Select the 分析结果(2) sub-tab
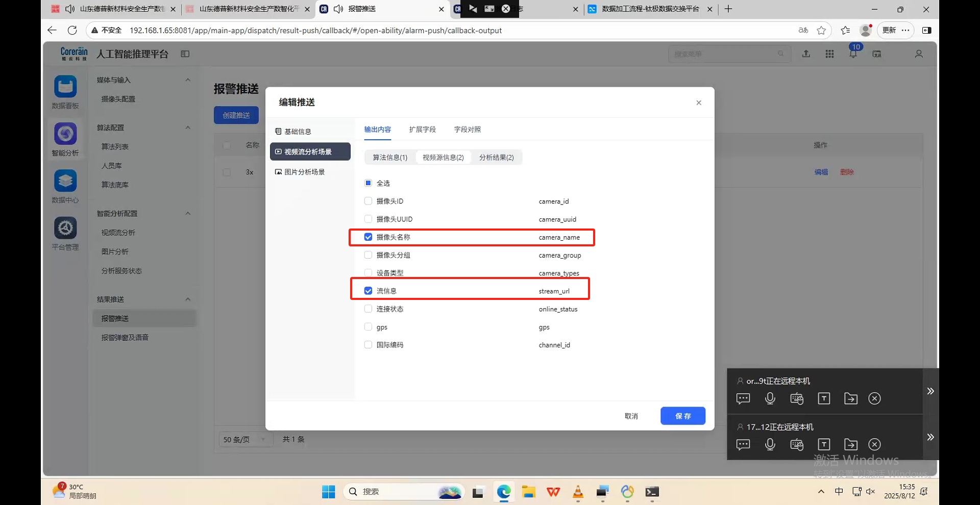This screenshot has height=505, width=980. tap(497, 158)
